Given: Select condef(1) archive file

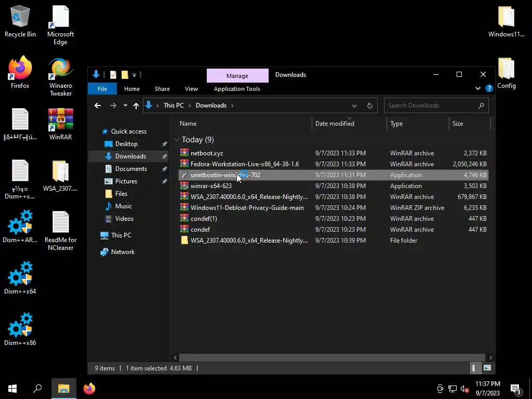Looking at the screenshot, I should 333,219.
